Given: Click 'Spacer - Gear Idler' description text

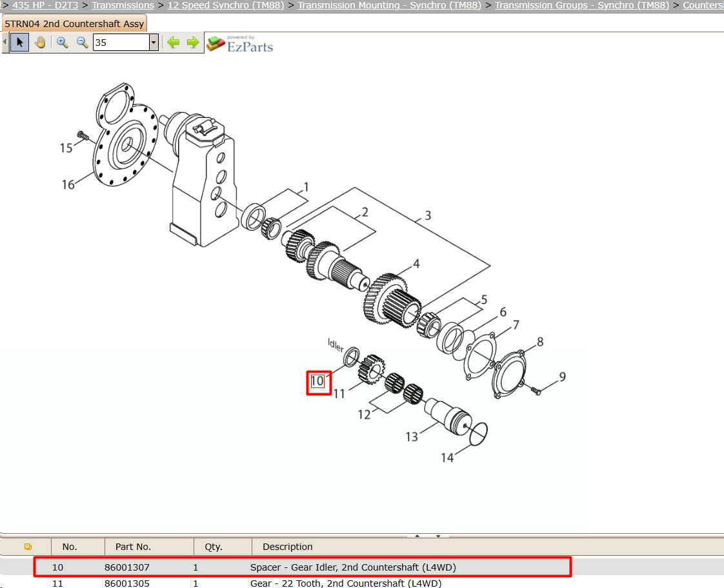Looking at the screenshot, I should tap(353, 567).
